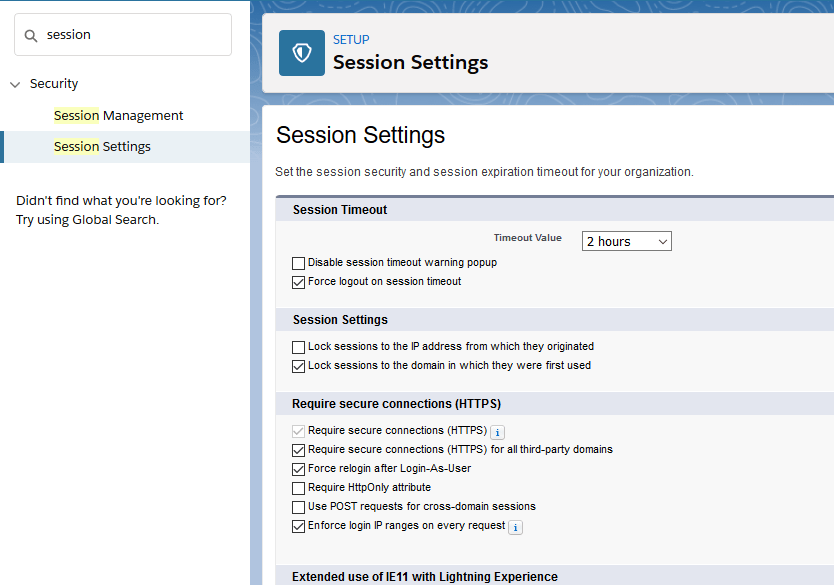Uncheck Lock sessions to the domain
This screenshot has height=585, width=834.
(298, 366)
